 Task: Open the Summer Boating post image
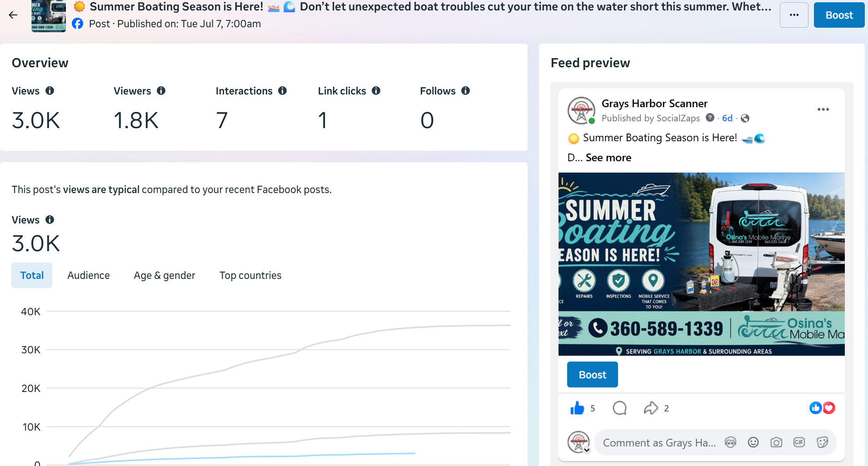pyautogui.click(x=701, y=264)
